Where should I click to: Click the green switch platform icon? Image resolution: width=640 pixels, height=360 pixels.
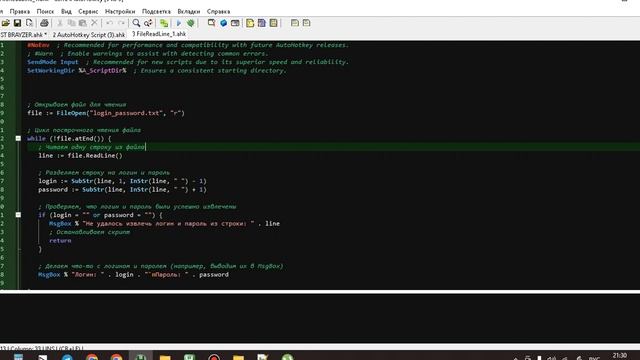[x=164, y=23]
